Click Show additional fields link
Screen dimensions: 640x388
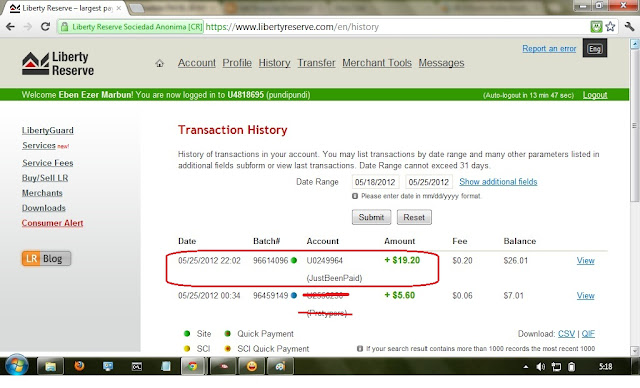pyautogui.click(x=498, y=182)
